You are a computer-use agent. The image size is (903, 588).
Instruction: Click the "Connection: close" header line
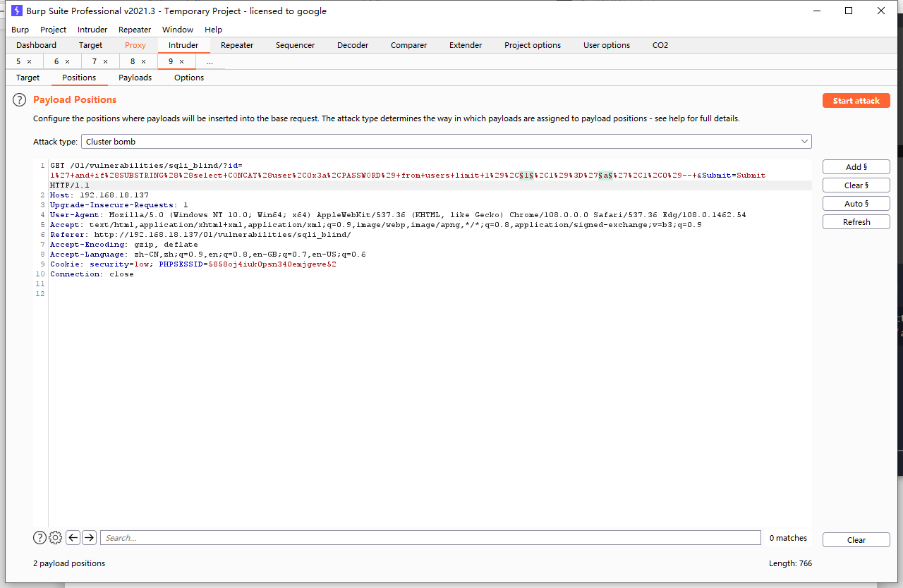click(x=92, y=274)
